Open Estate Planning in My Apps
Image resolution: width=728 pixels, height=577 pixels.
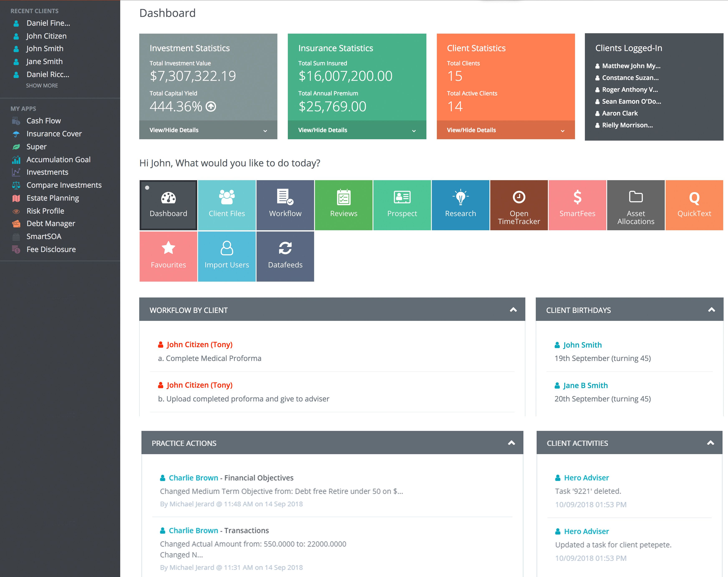point(53,198)
